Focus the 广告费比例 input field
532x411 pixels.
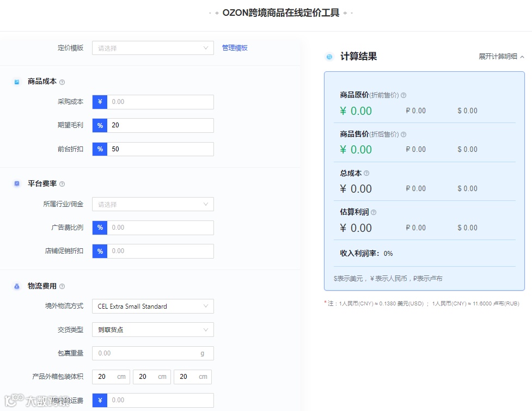(161, 228)
